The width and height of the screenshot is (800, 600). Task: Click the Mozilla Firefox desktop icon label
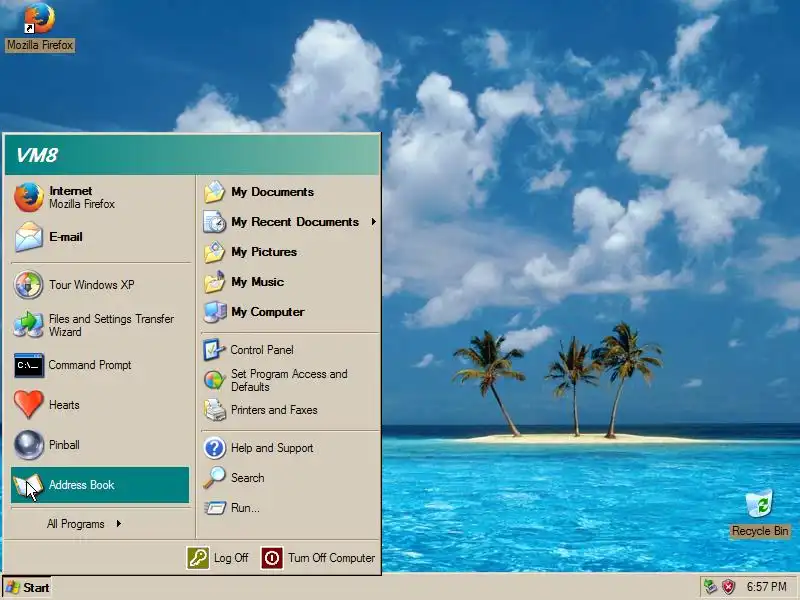pos(40,45)
